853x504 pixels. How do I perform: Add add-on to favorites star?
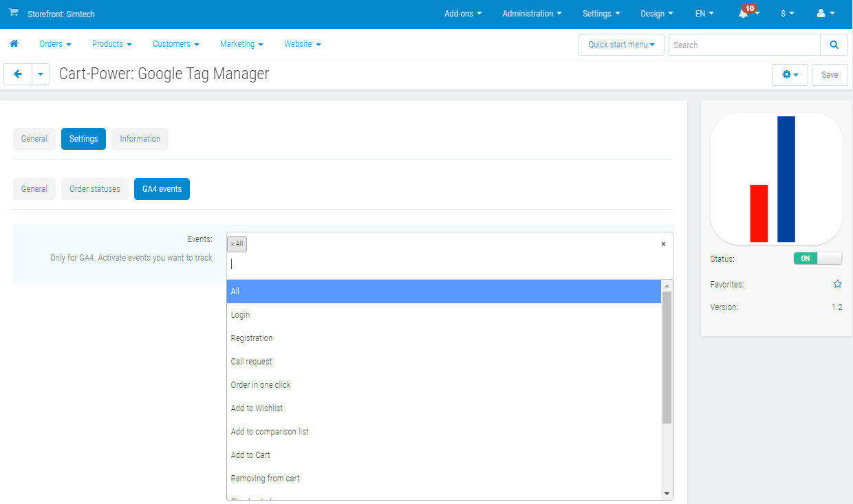(x=837, y=284)
